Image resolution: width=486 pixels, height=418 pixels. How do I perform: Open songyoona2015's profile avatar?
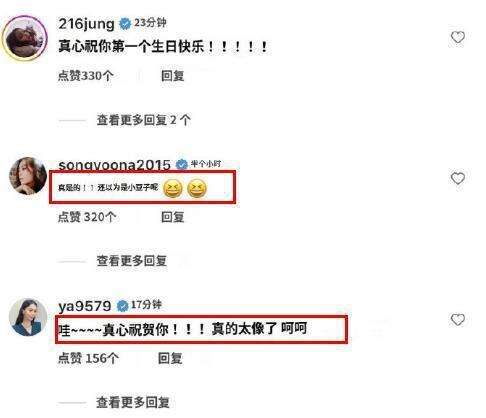28,176
